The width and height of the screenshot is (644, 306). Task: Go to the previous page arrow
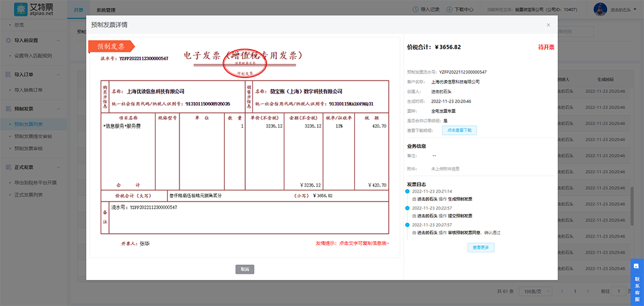point(562,291)
